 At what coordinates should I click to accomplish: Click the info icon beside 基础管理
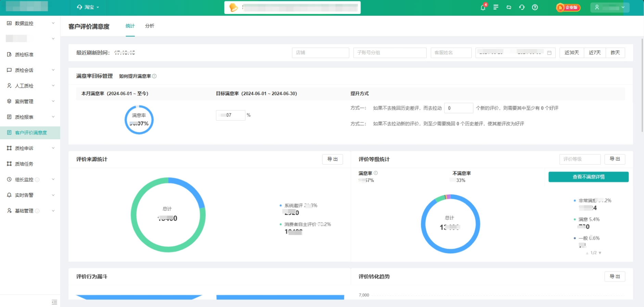click(37, 211)
